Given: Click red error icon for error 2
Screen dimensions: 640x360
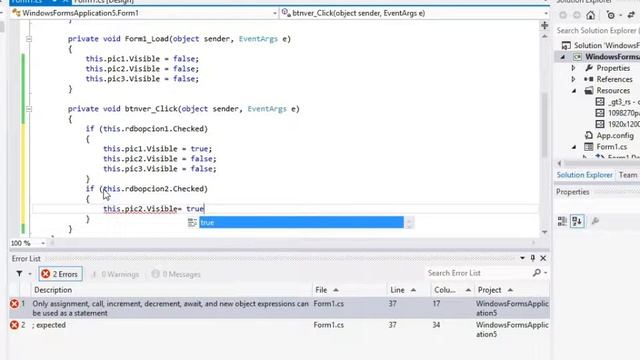Looking at the screenshot, I should click(x=14, y=325).
